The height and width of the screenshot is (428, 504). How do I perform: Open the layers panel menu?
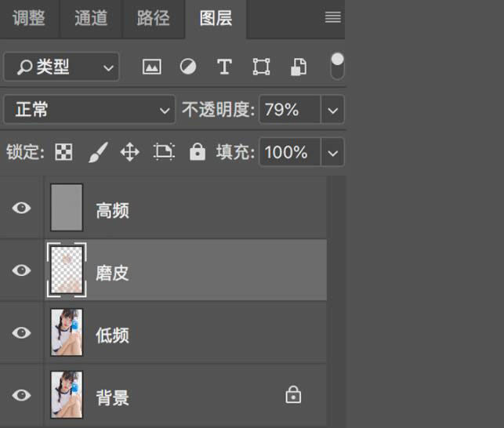coord(333,18)
